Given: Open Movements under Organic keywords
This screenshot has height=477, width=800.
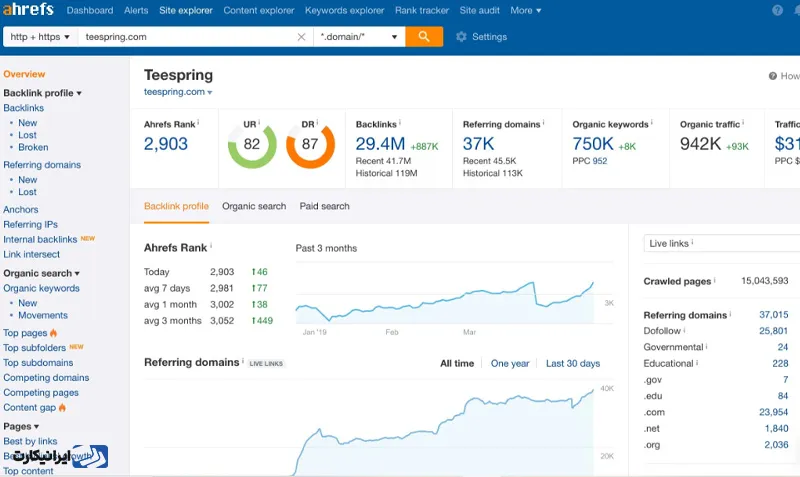Looking at the screenshot, I should pos(43,315).
